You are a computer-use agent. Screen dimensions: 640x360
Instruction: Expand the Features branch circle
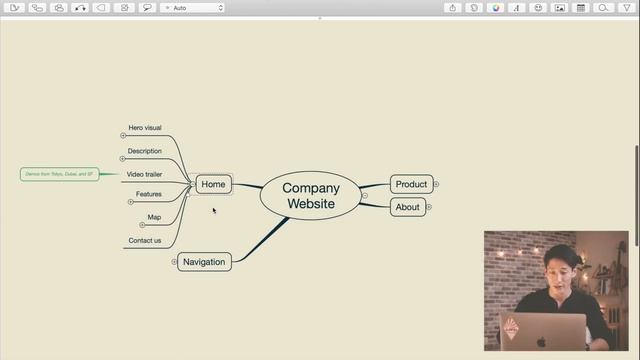click(131, 202)
